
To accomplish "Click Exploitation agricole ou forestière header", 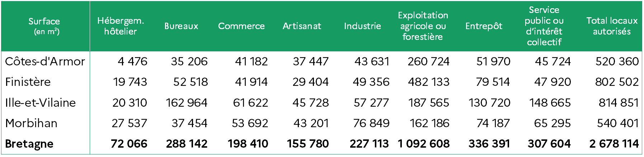I will click(423, 26).
